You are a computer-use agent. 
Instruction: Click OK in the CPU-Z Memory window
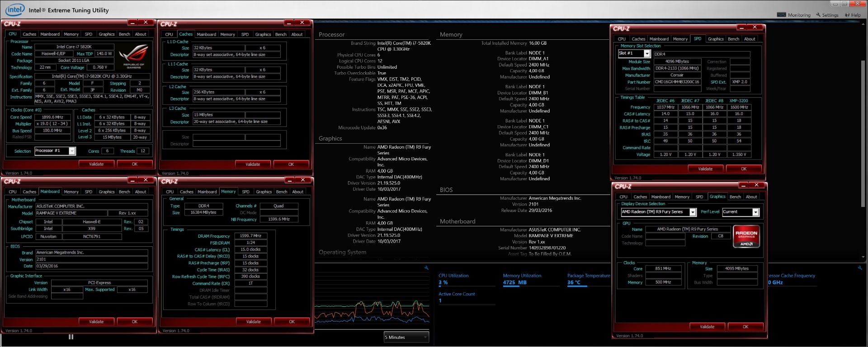(x=292, y=322)
